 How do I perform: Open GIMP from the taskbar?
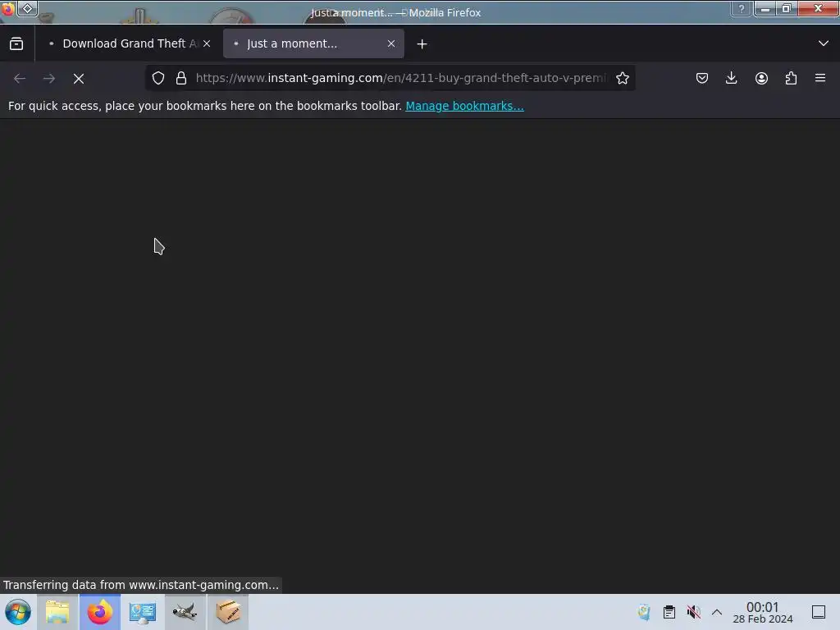pos(185,612)
